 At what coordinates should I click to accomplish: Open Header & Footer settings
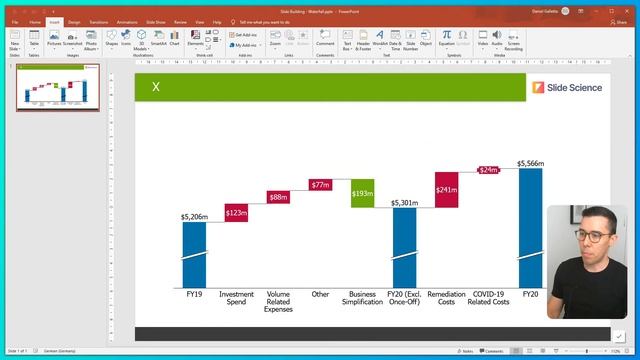click(x=363, y=40)
